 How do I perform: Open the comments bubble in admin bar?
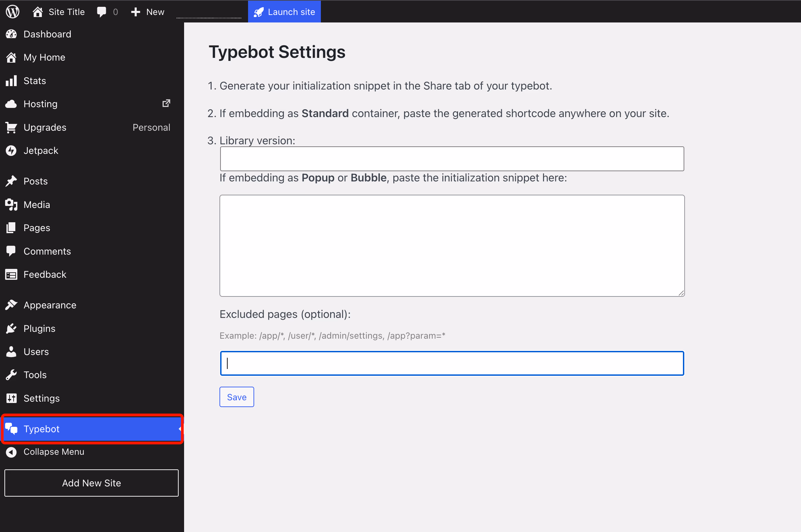[101, 12]
